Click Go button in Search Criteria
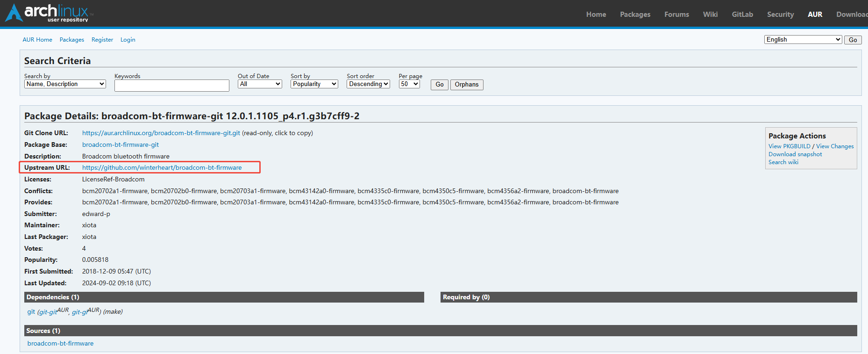Image resolution: width=868 pixels, height=354 pixels. (x=440, y=85)
